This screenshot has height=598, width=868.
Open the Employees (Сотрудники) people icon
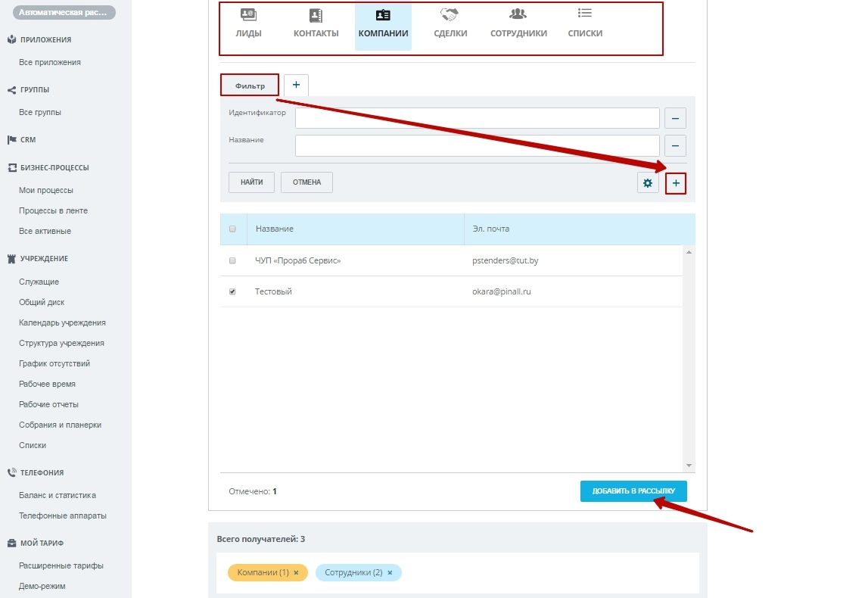pos(518,14)
